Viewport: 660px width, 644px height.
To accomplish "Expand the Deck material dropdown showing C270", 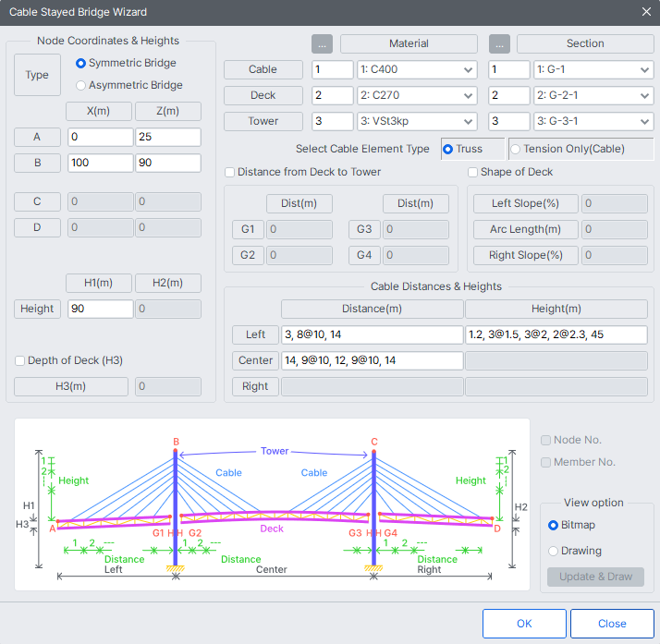I will (x=417, y=95).
